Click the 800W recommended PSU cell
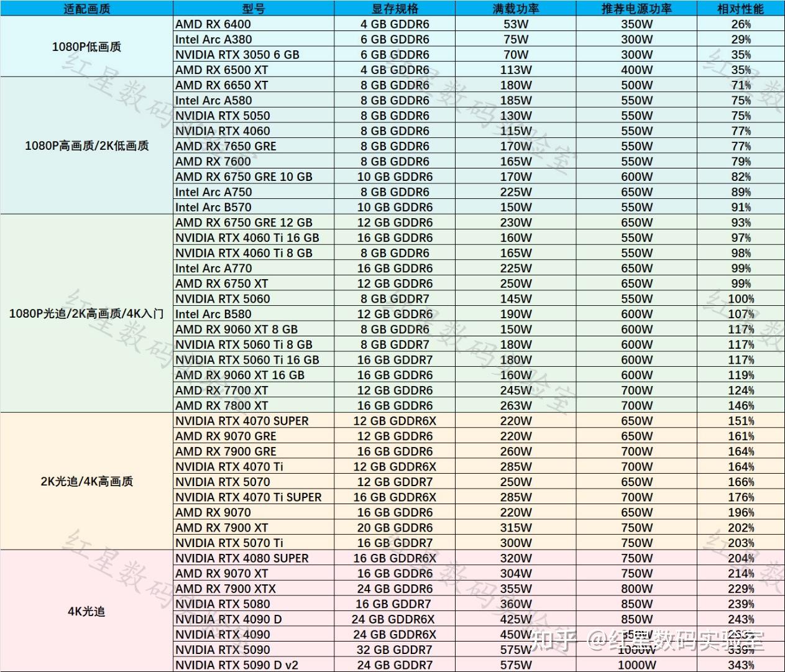The width and height of the screenshot is (785, 672). pos(636,589)
